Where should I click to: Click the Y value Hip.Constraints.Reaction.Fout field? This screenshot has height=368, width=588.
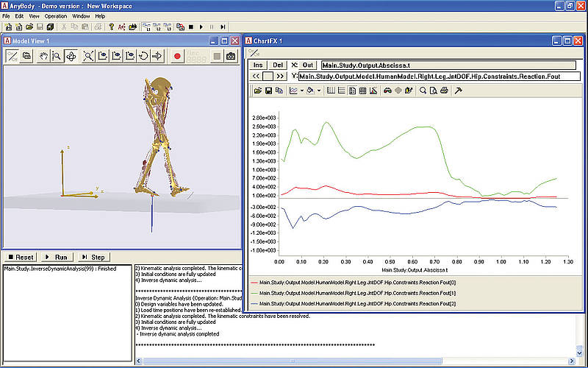point(439,77)
